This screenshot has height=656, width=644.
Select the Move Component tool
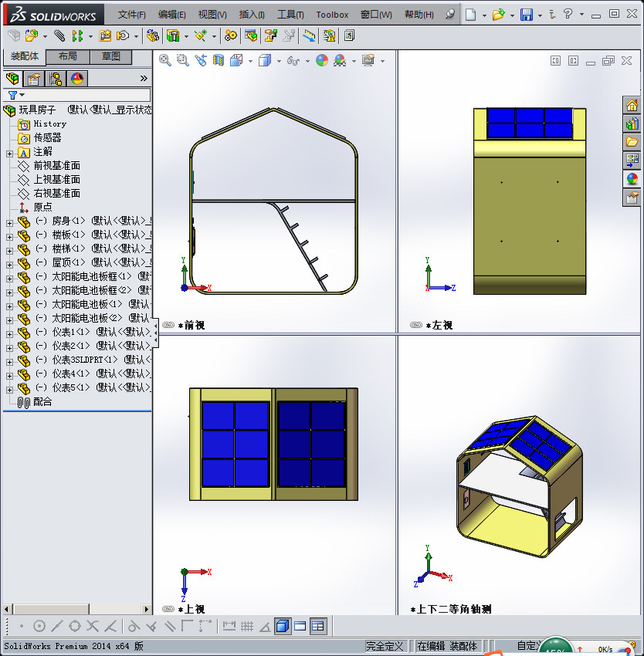click(123, 36)
